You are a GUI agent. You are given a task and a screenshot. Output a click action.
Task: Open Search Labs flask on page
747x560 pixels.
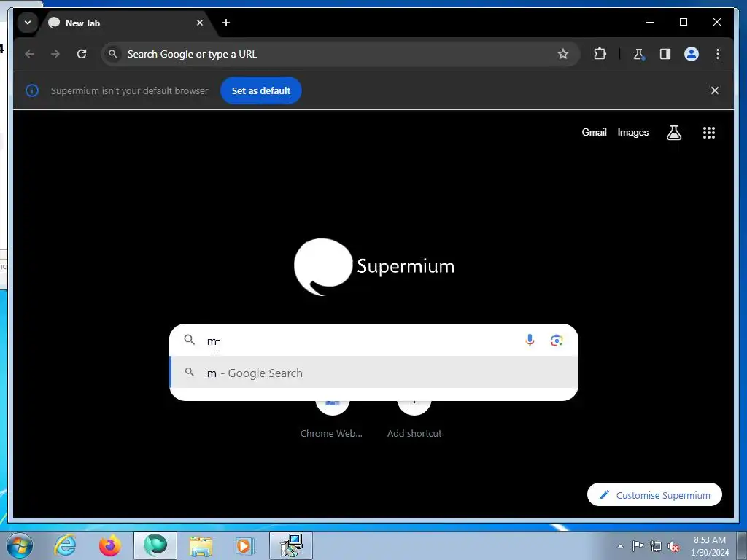673,133
